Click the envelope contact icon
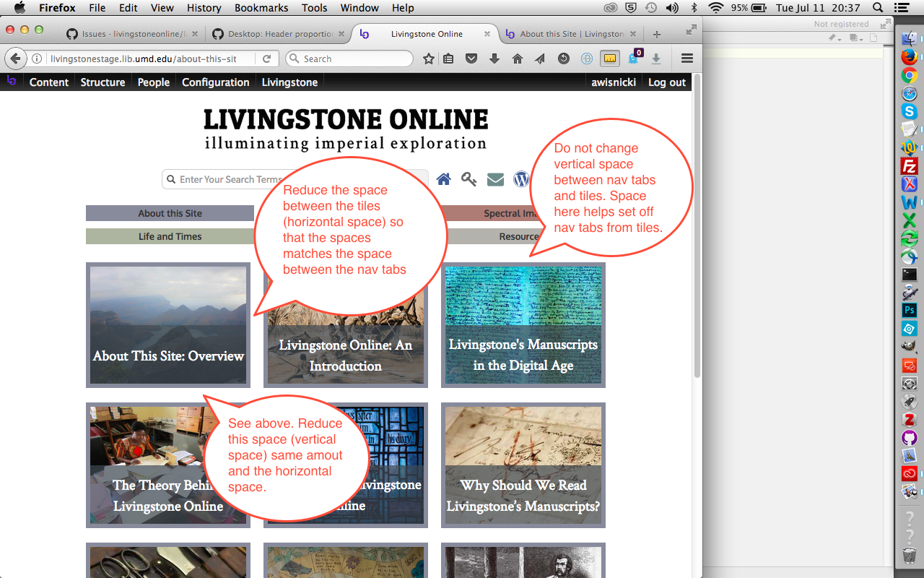This screenshot has width=924, height=578. [x=495, y=178]
